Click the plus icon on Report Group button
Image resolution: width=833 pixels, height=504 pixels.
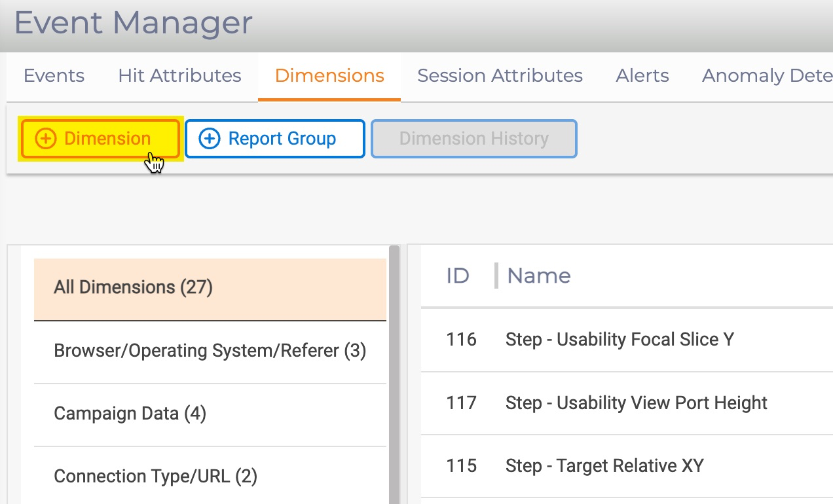[209, 139]
